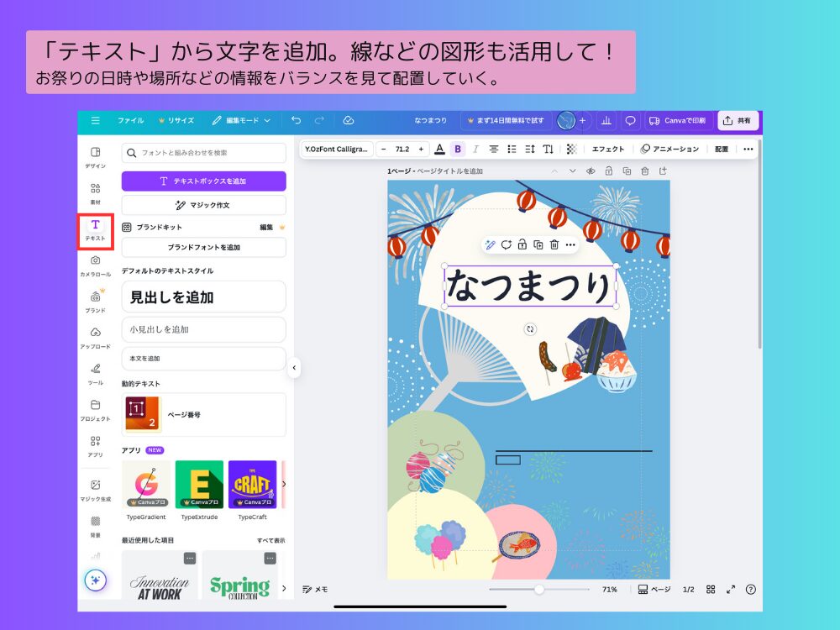Toggle page visibility eye icon

click(591, 171)
